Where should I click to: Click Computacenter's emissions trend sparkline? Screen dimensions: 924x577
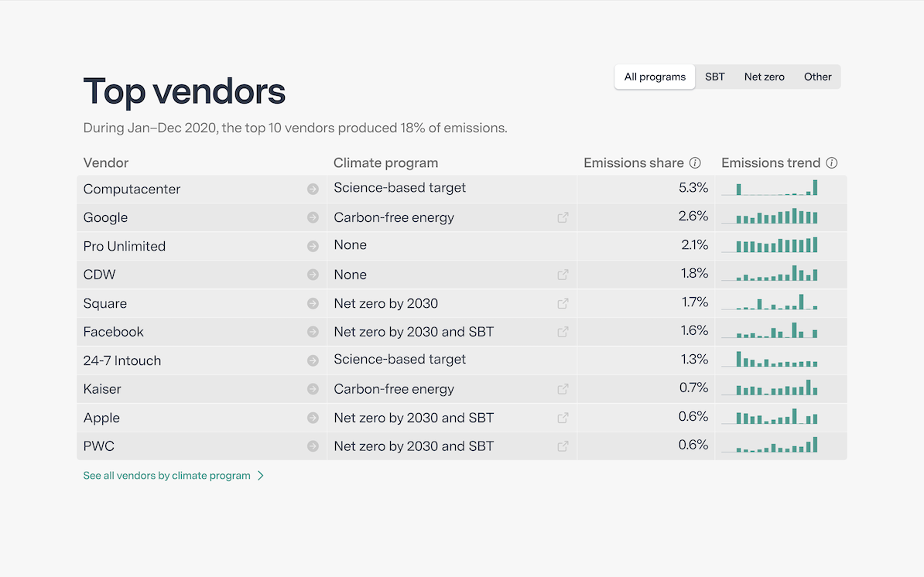point(769,189)
